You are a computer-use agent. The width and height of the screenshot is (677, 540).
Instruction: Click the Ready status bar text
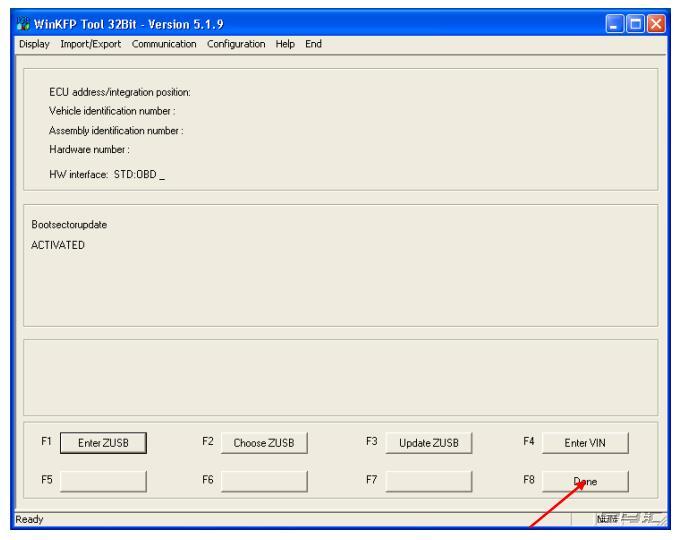tap(29, 519)
